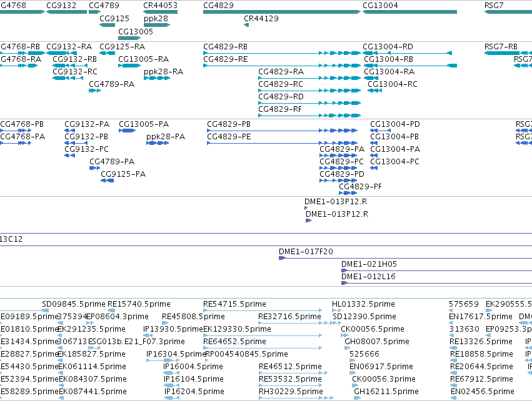Image resolution: width=532 pixels, height=401 pixels.
Task: Click protein CG13005-PA label
Action: coord(144,124)
